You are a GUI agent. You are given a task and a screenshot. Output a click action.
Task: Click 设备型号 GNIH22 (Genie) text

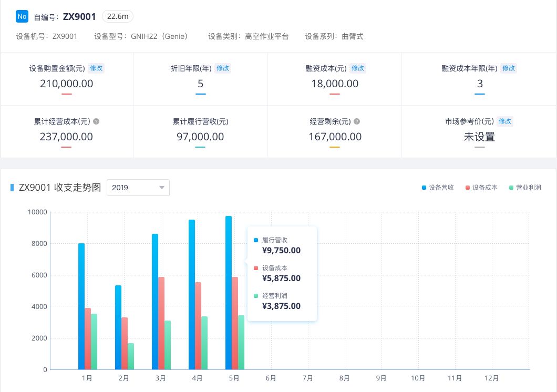(141, 36)
